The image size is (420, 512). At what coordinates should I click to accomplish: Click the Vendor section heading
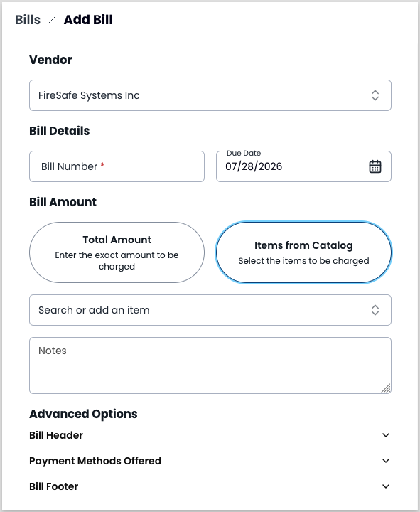50,60
